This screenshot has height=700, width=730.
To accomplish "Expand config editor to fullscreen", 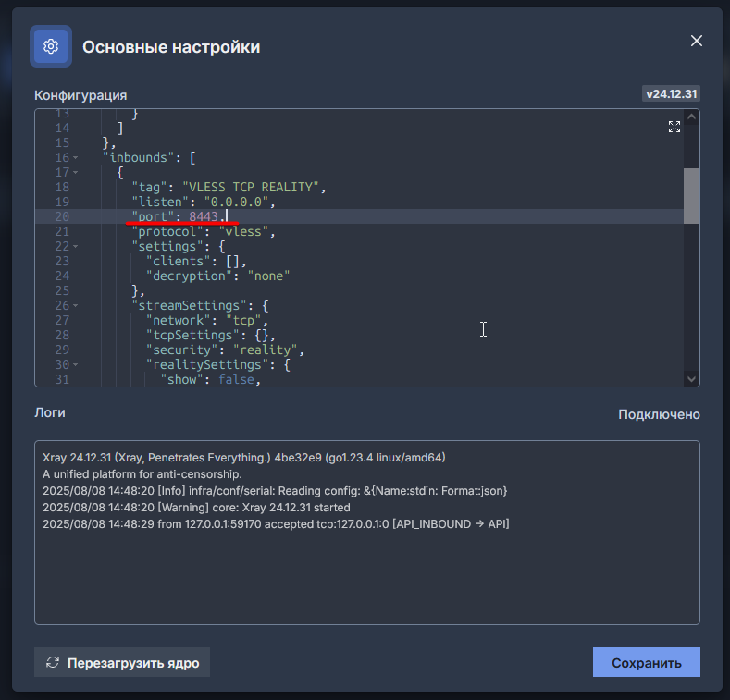I will pos(674,128).
